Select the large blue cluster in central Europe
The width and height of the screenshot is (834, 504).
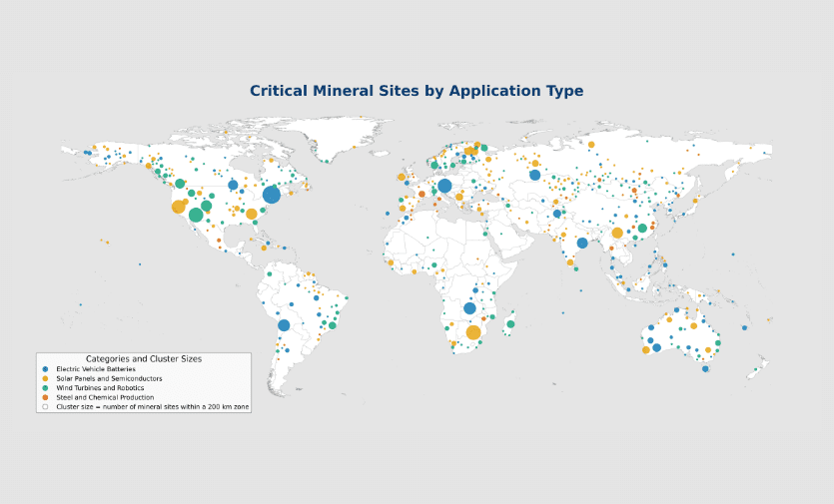(x=444, y=186)
